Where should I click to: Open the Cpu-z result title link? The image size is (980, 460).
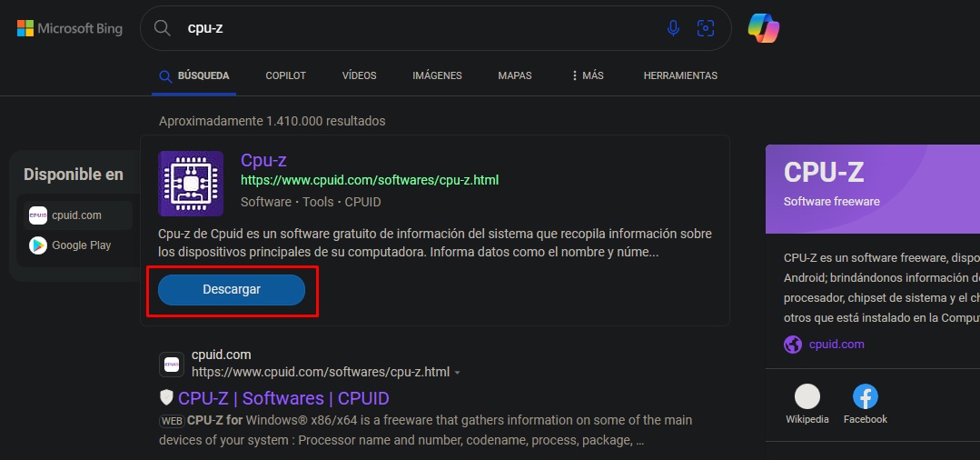263,160
